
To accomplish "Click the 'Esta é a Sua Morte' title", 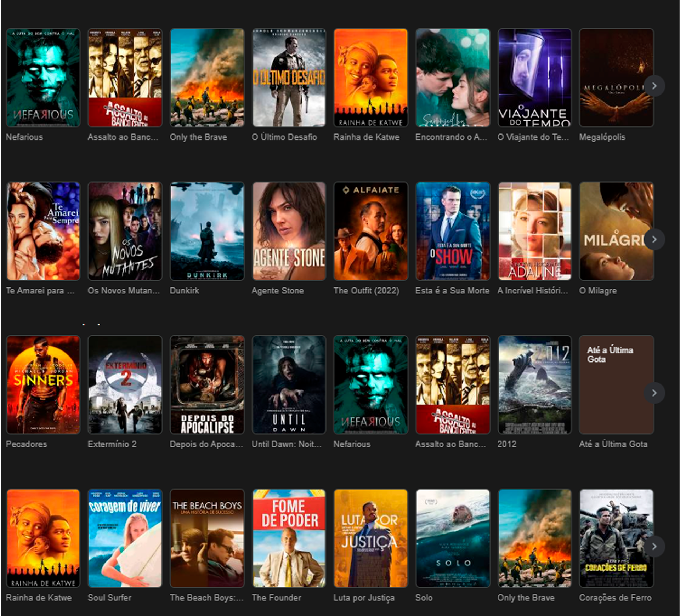I will tap(452, 291).
